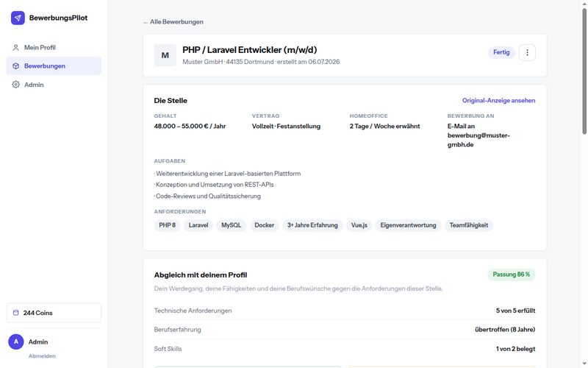The image size is (588, 368).
Task: Click 2 Tage / Woche erwähnt value
Action: point(384,126)
